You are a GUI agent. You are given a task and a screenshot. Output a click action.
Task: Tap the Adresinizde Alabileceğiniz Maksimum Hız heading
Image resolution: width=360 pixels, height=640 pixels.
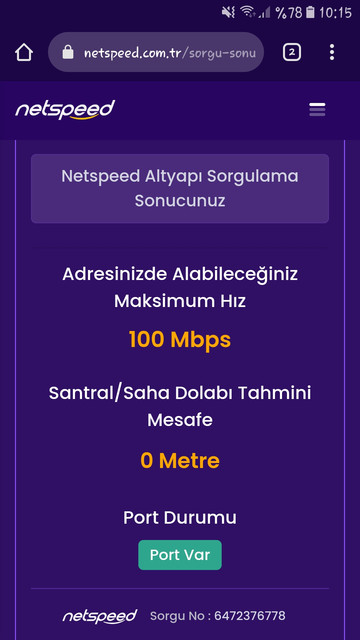[x=180, y=288]
